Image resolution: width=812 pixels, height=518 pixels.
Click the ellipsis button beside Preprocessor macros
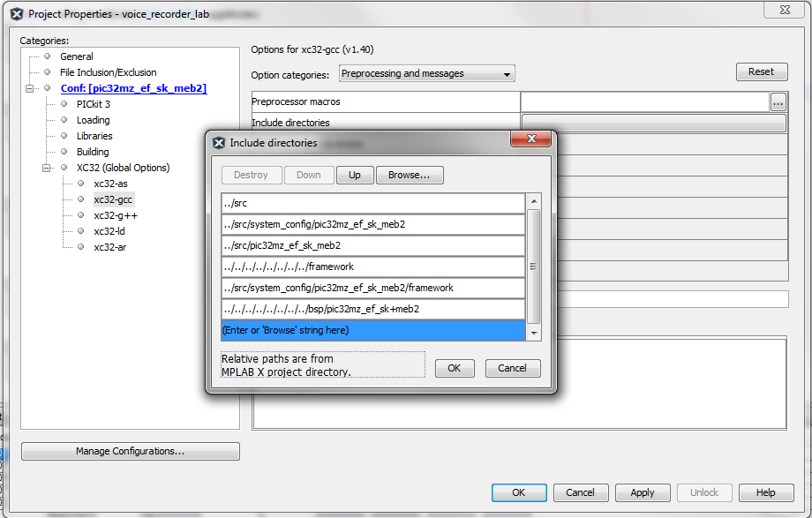click(778, 102)
